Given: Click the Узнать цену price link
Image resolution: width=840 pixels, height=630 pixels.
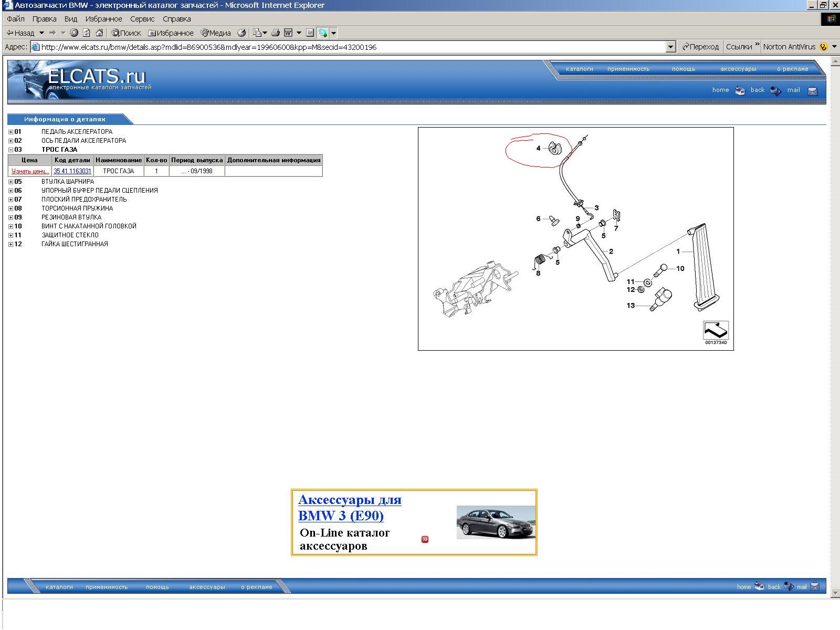Looking at the screenshot, I should [x=30, y=171].
